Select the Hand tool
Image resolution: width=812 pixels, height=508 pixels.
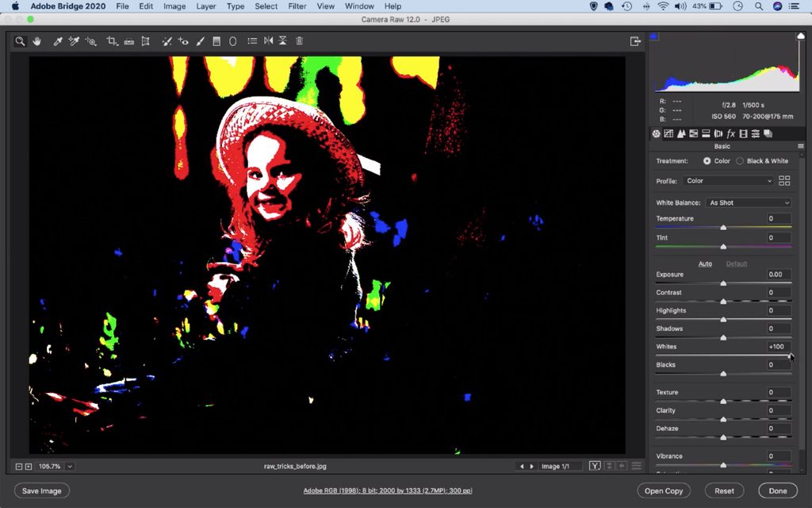[36, 40]
